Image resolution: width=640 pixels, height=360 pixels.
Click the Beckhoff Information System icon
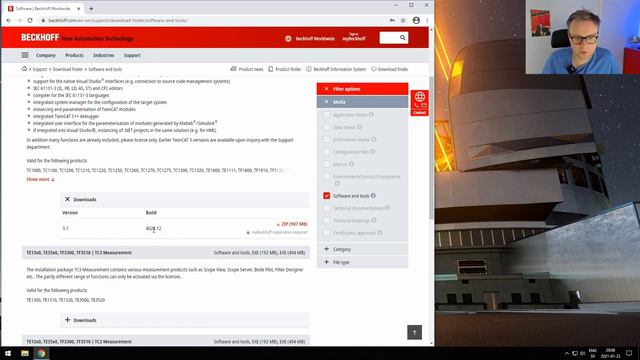coord(309,69)
